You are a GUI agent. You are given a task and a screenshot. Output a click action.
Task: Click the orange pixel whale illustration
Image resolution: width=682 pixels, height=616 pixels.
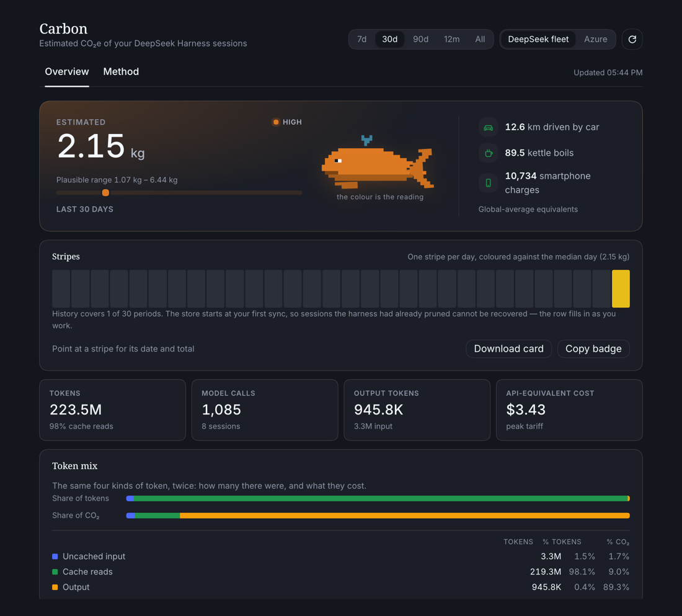point(378,163)
